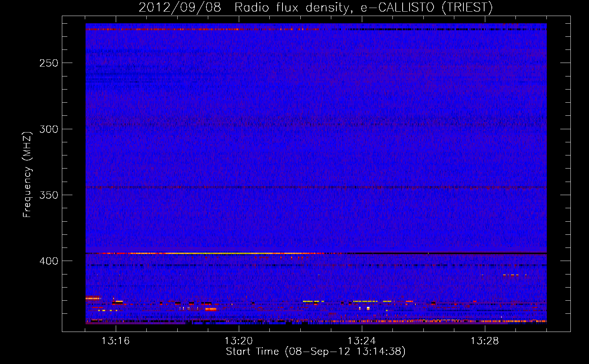
Task: Click the 'Frequency (MHZ)' axis label
Action: pos(27,174)
